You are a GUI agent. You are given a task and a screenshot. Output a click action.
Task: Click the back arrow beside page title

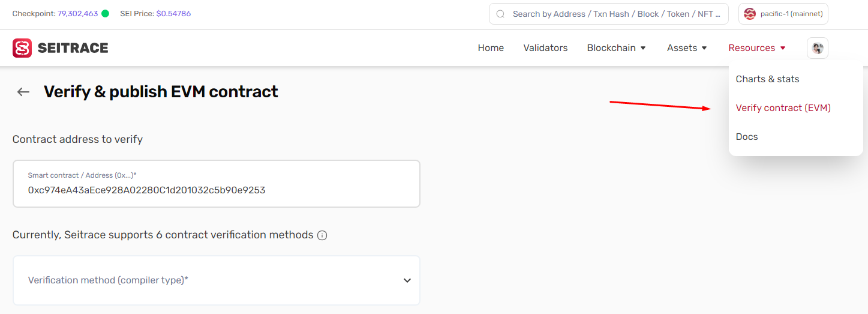[23, 92]
